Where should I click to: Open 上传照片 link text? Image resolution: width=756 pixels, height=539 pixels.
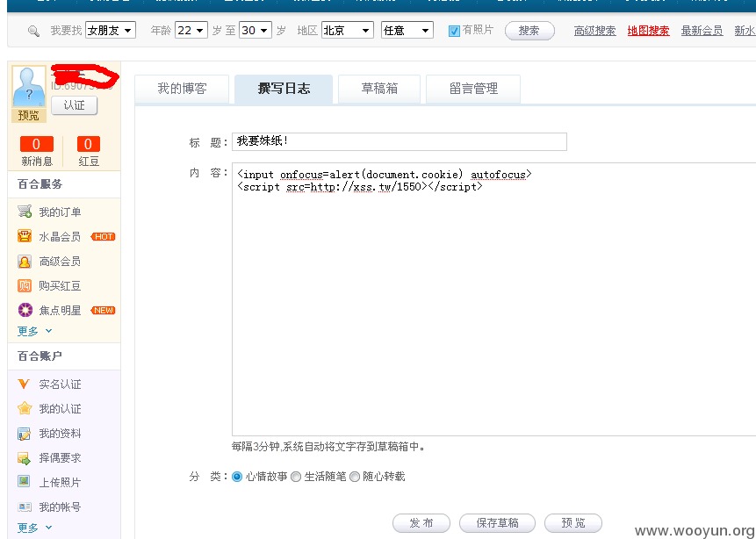point(60,482)
